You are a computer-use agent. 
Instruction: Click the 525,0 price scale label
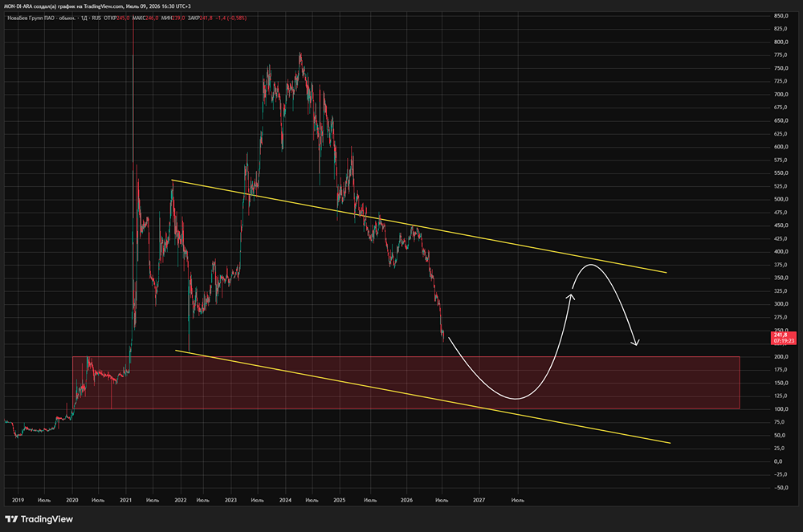pos(781,186)
